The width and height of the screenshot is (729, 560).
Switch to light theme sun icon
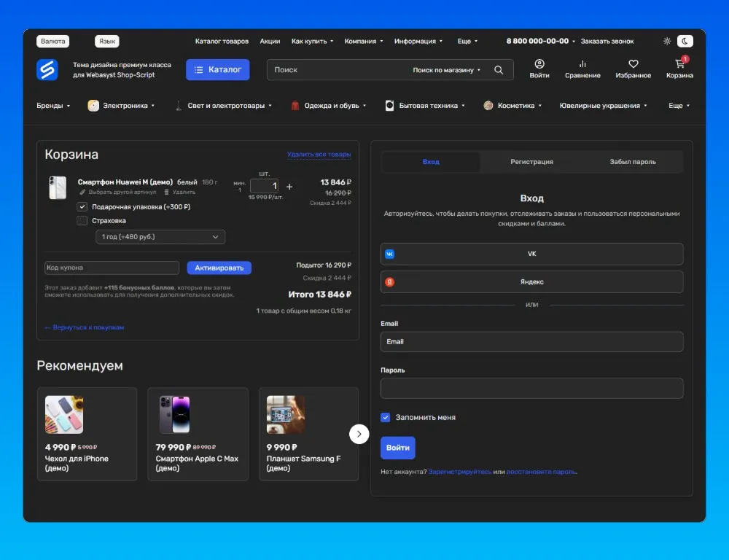[x=667, y=42]
